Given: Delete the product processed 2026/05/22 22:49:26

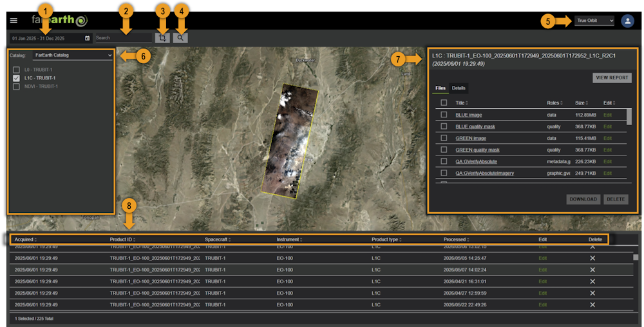Looking at the screenshot, I should (592, 305).
